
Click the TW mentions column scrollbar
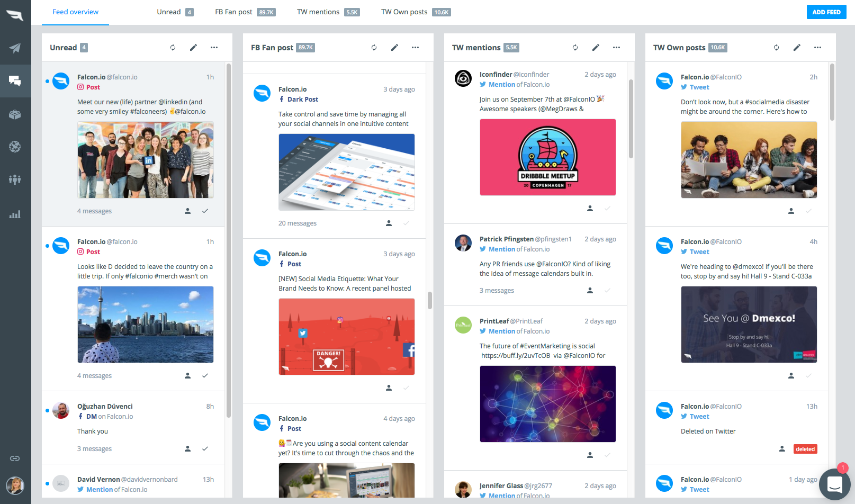tap(631, 119)
